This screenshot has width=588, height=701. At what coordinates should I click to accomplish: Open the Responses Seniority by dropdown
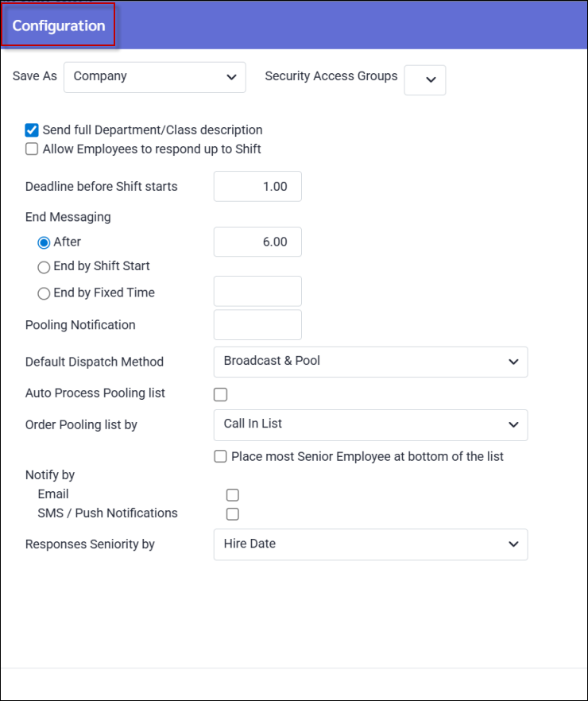[370, 544]
